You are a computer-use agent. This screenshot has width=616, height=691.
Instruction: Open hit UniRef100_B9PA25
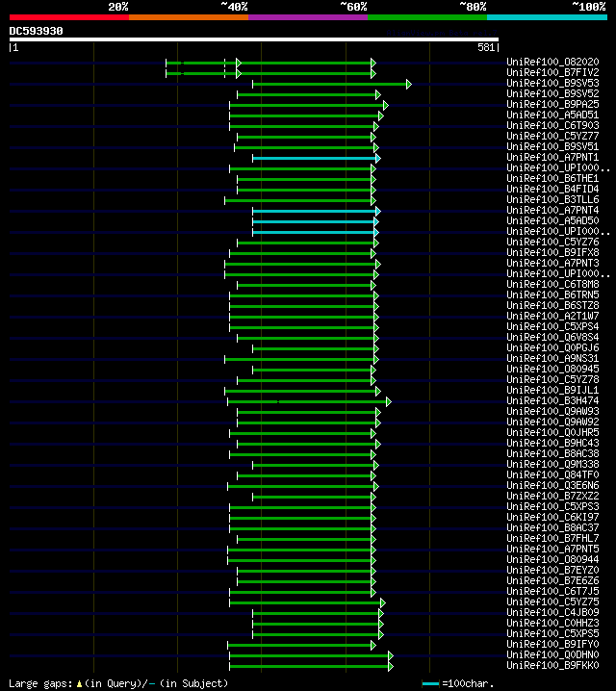(x=552, y=104)
